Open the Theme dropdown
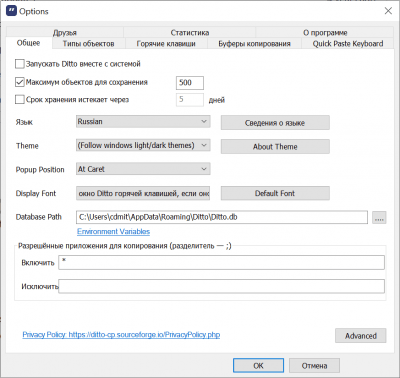The image size is (400, 378). pyautogui.click(x=143, y=145)
